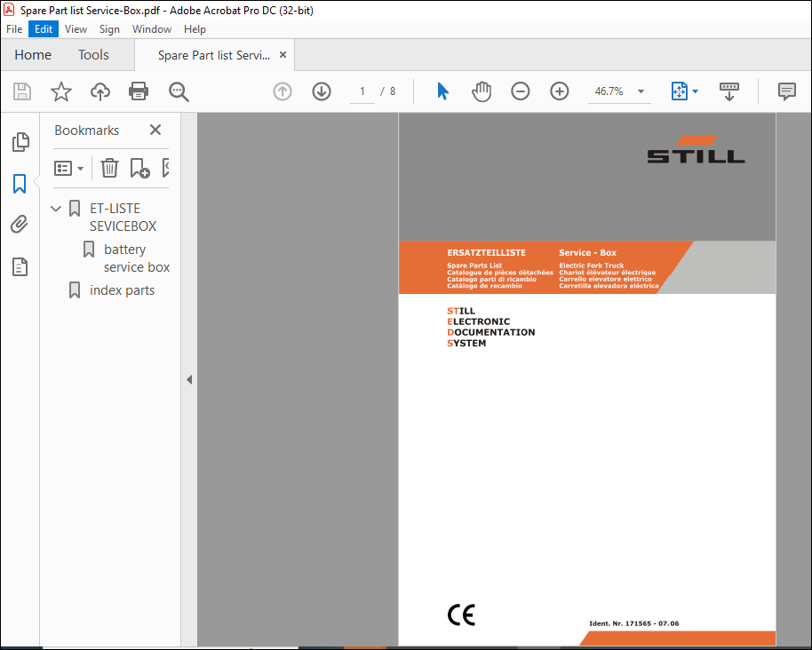Viewport: 812px width, 650px height.
Task: Switch to the Home tab
Action: (33, 55)
